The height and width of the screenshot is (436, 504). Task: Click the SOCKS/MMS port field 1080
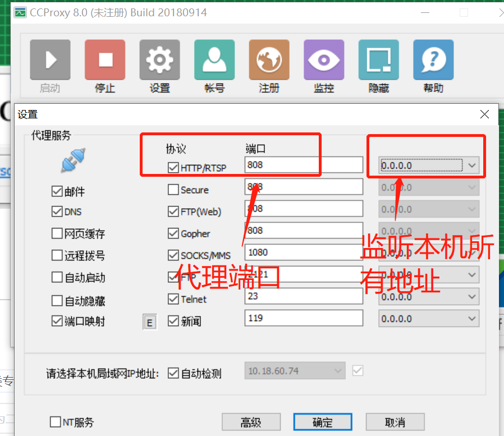point(304,252)
